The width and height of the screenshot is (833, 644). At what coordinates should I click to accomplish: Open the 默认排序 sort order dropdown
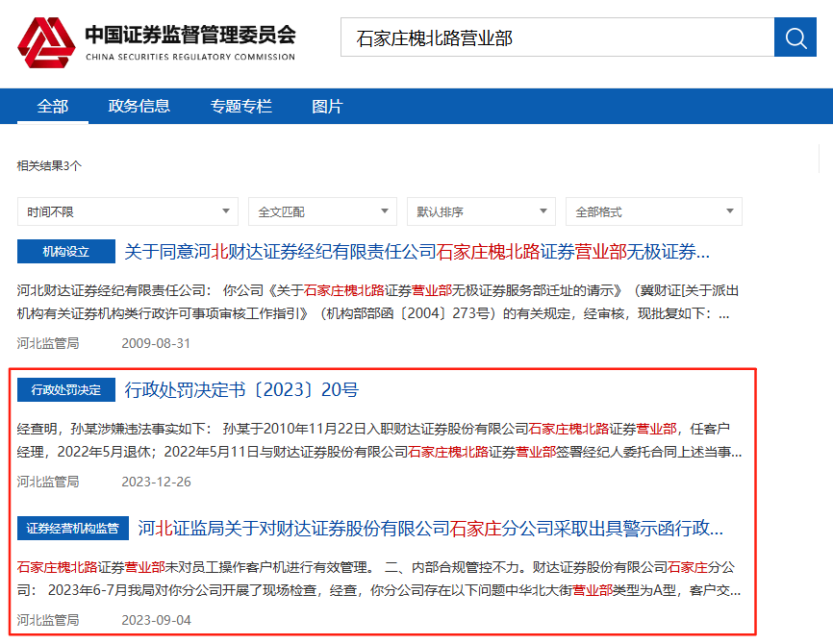click(x=481, y=211)
